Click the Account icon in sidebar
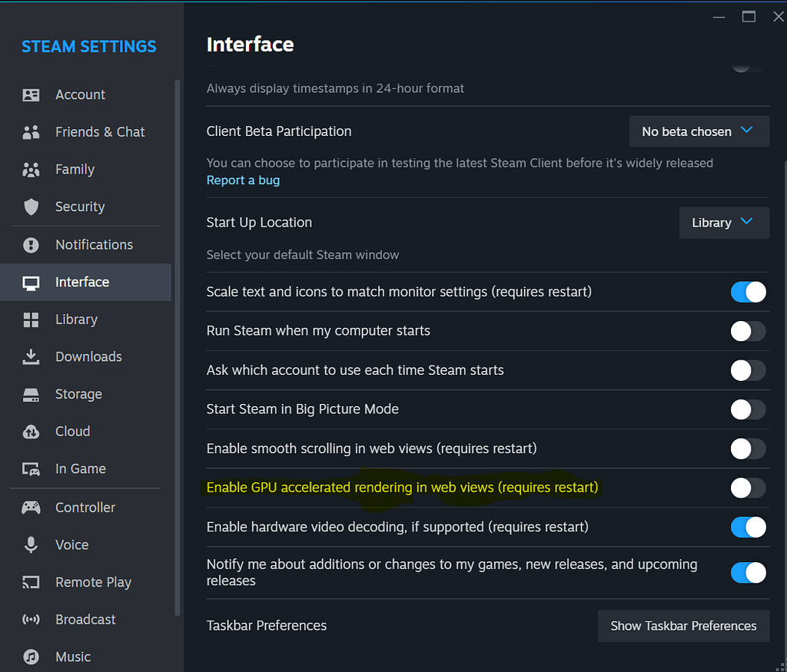This screenshot has height=672, width=787. tap(32, 95)
